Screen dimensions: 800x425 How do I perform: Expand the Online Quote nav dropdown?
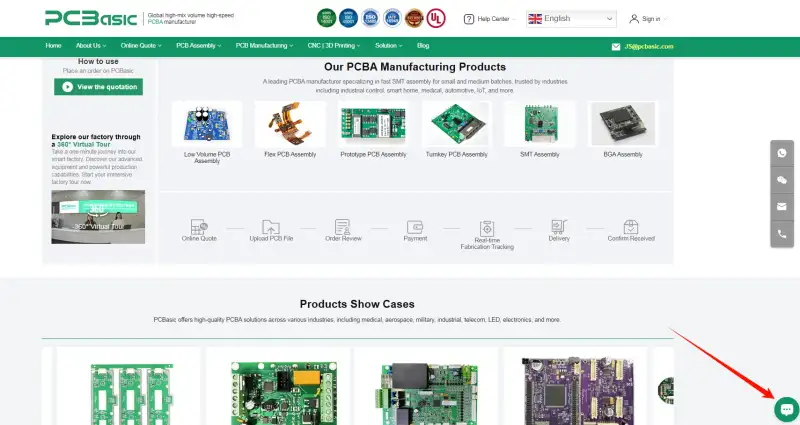pyautogui.click(x=143, y=46)
